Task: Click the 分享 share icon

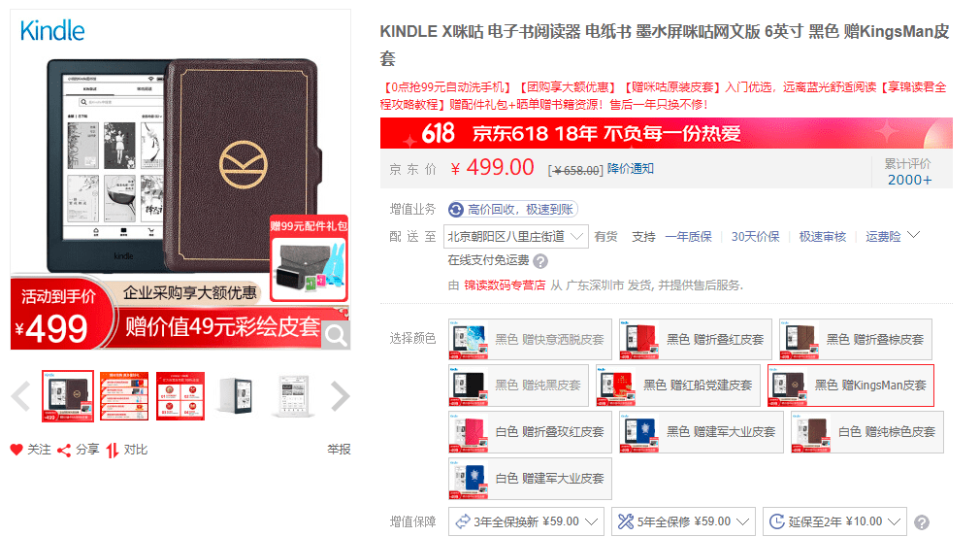Action: pos(64,451)
